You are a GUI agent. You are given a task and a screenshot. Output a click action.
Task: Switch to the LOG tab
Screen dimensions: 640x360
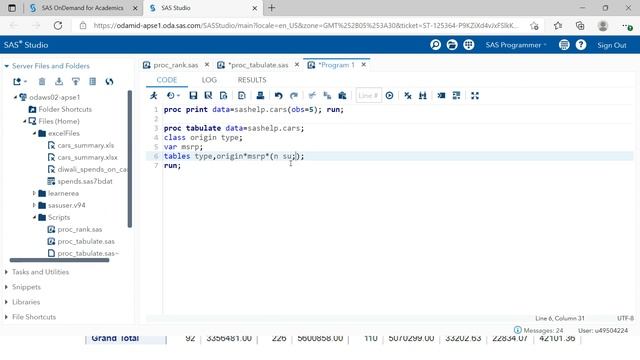click(209, 80)
